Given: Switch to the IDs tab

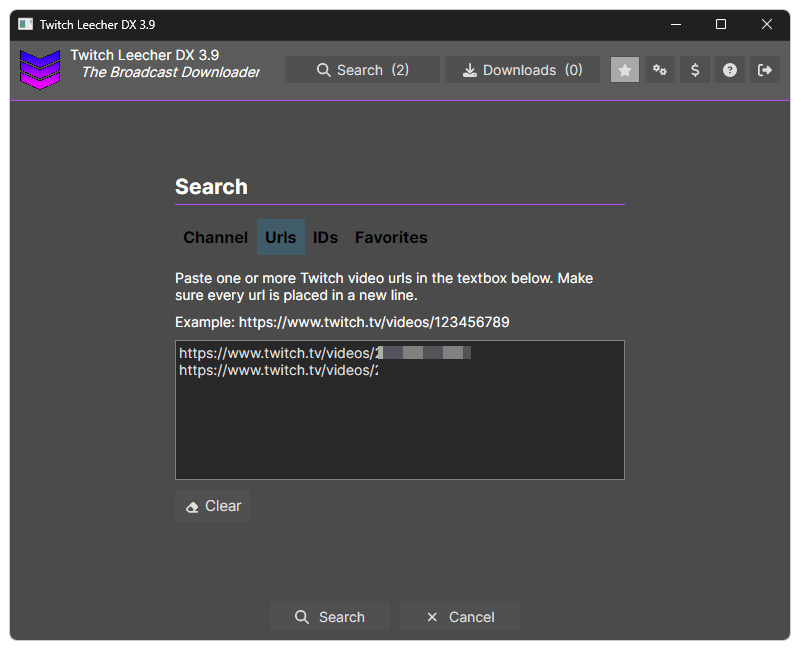Looking at the screenshot, I should click(x=325, y=237).
